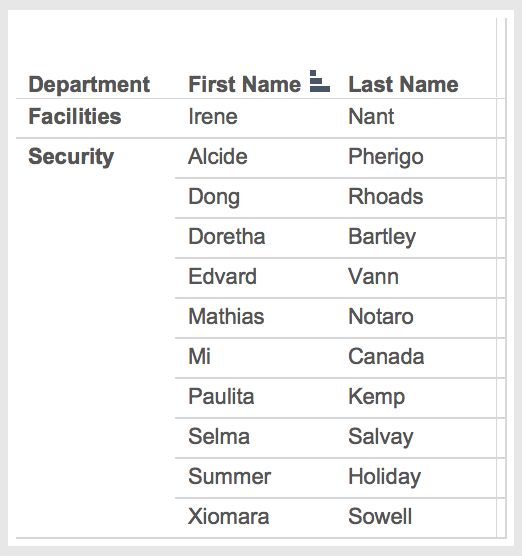Select the Last Name column header
Viewport: 522px width, 556px height.
point(403,84)
